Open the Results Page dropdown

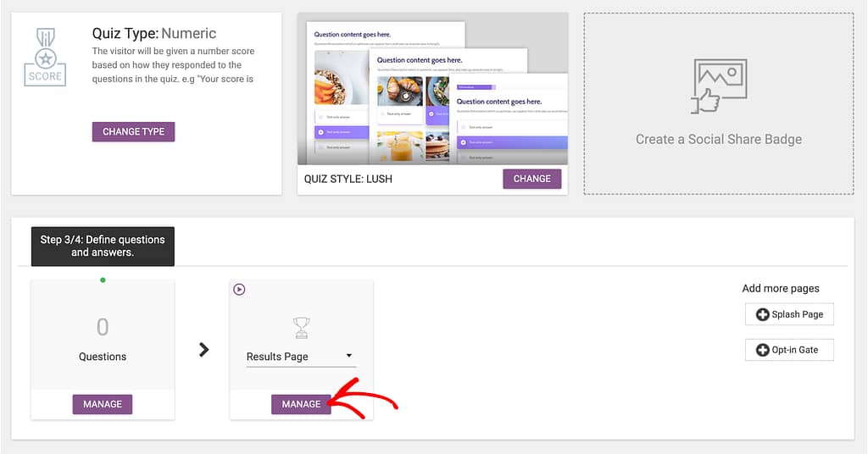point(299,357)
